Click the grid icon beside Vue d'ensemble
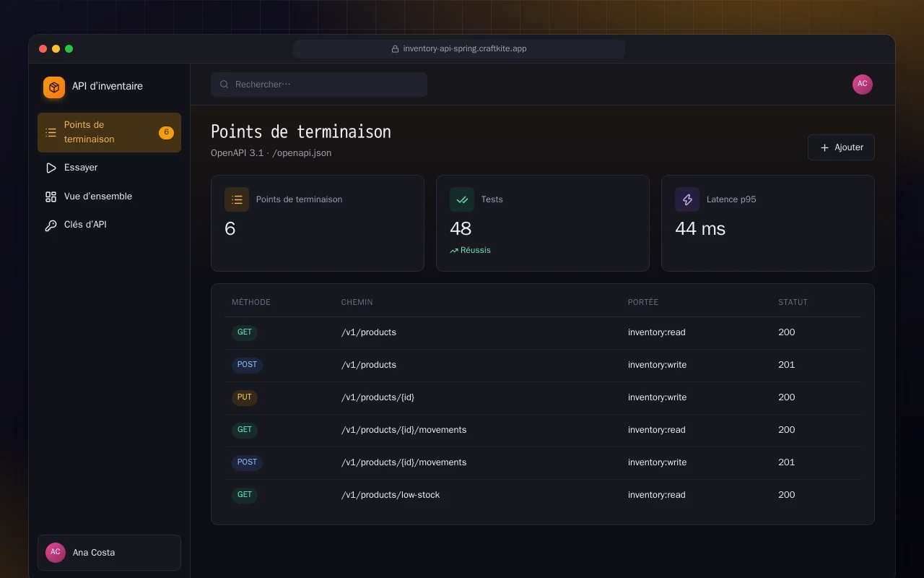The image size is (924, 578). point(51,197)
